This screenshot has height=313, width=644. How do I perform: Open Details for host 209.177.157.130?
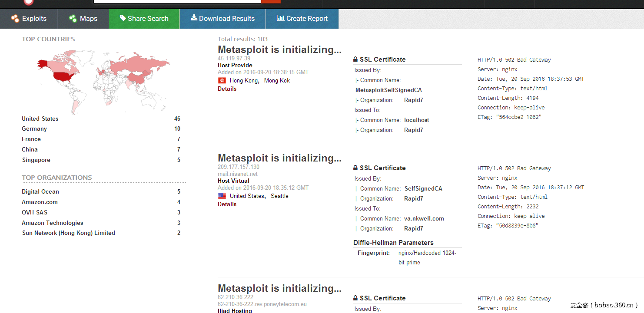[x=227, y=204]
